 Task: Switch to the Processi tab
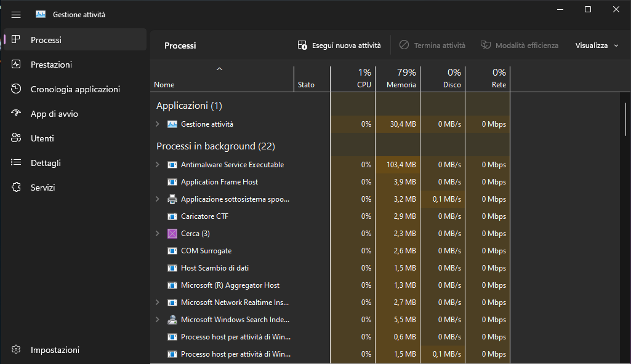75,39
